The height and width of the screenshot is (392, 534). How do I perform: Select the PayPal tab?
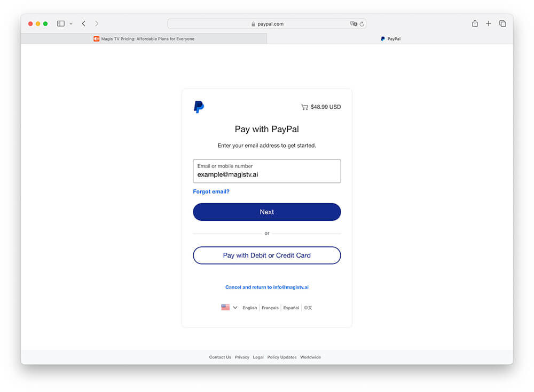[390, 39]
